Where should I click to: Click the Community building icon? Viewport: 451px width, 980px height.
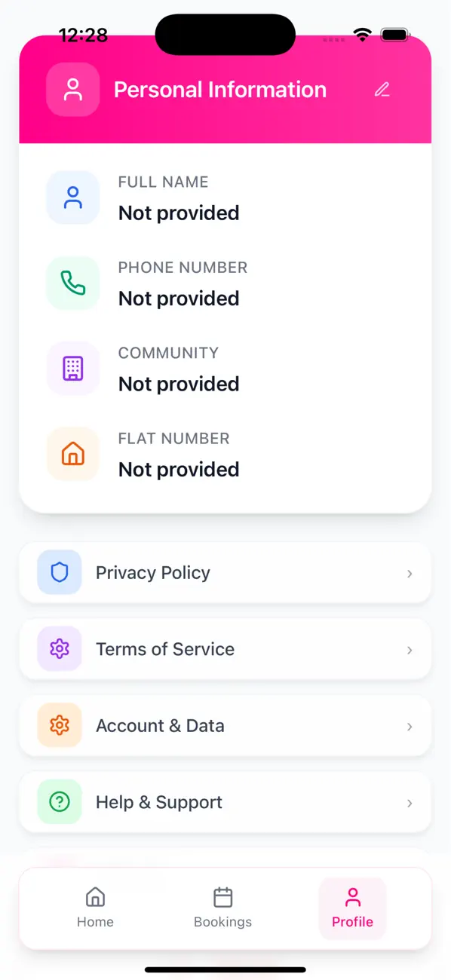[72, 369]
